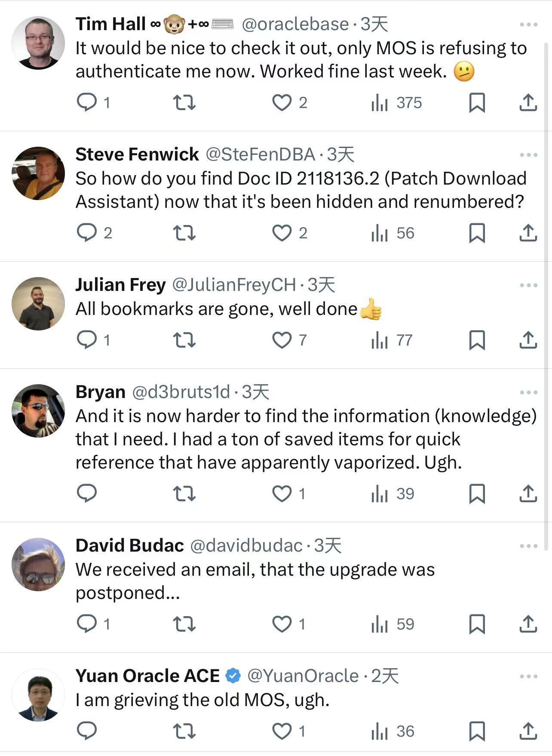Share Yuan Oracle ACE's tweet
This screenshot has width=552, height=756.
tap(528, 731)
